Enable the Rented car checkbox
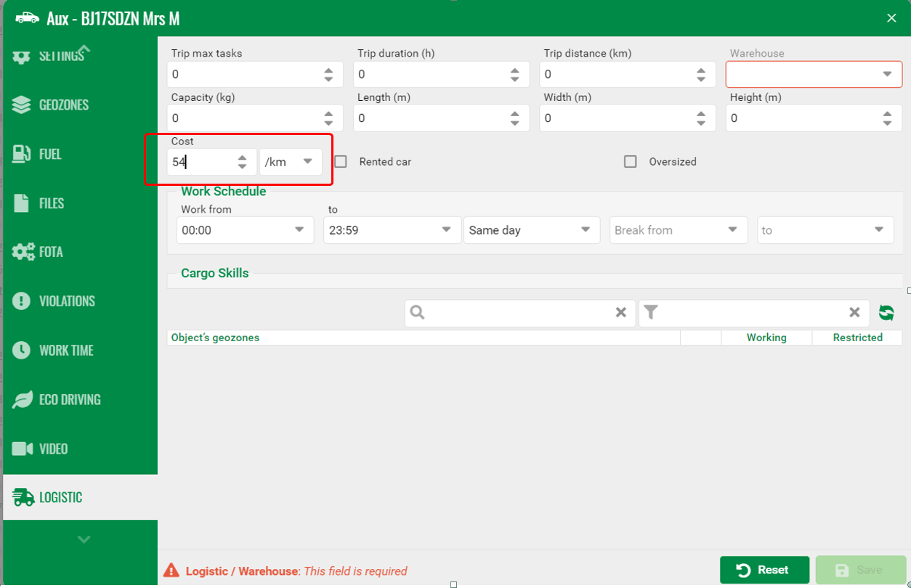 [341, 162]
